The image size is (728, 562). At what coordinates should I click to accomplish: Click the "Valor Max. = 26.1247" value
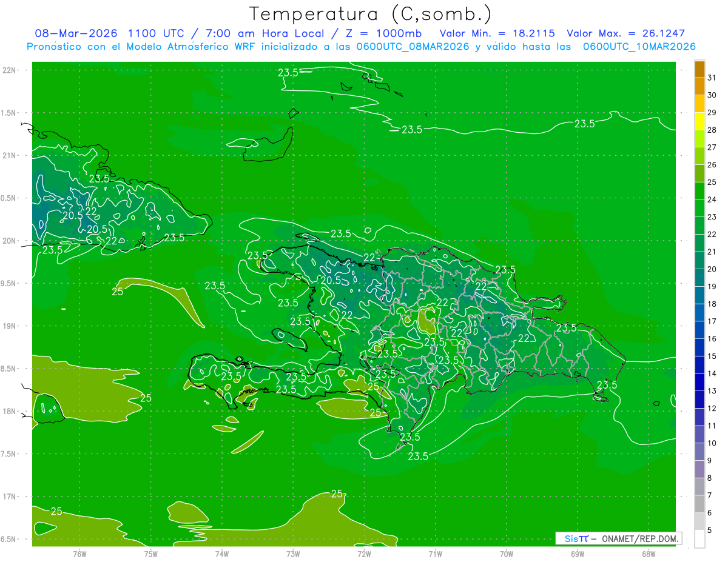[x=626, y=33]
